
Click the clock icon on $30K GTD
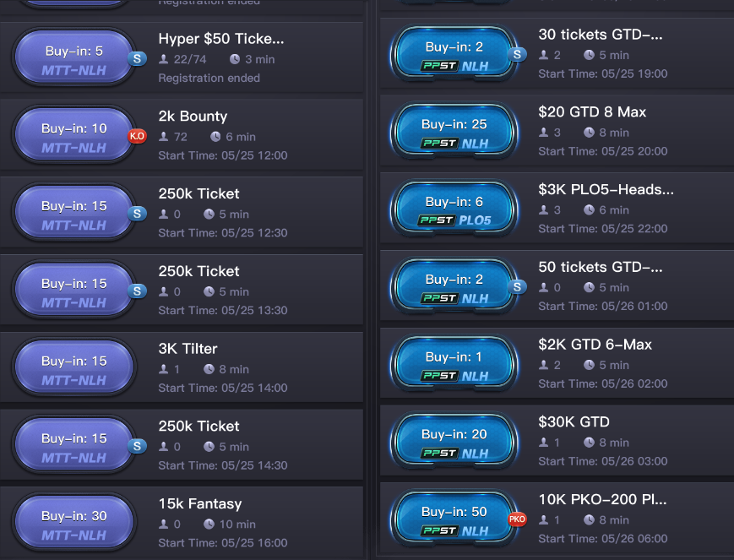click(x=589, y=443)
